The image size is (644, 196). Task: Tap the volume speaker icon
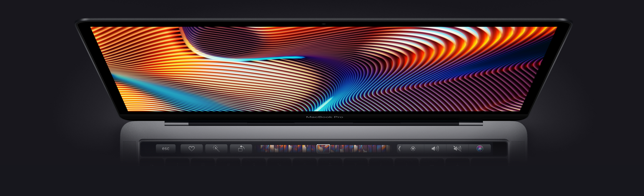coord(435,148)
